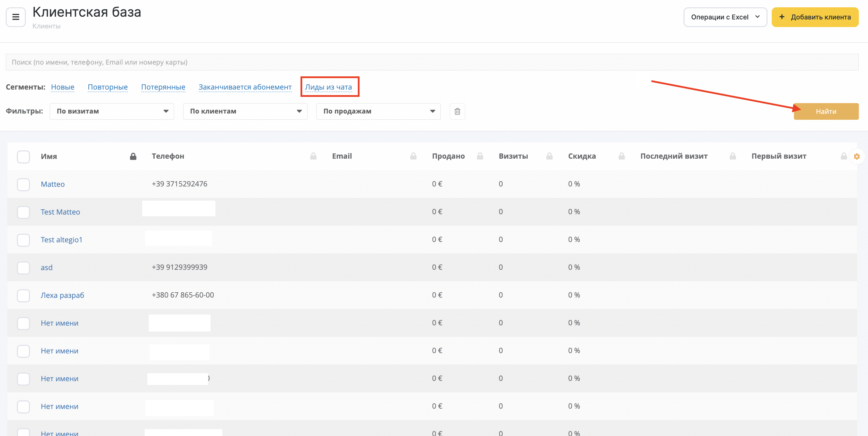Open the Леха разраб client profile

pyautogui.click(x=62, y=295)
